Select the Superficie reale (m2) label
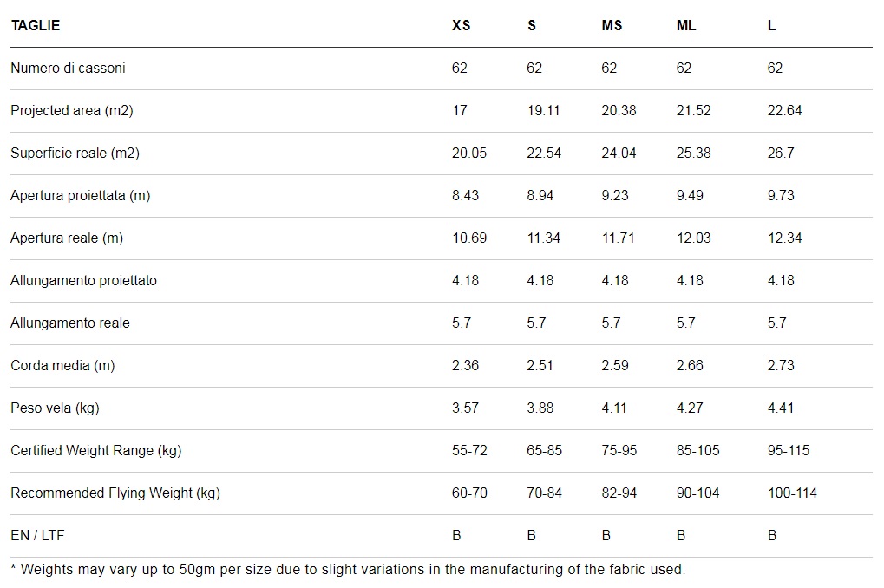The height and width of the screenshot is (588, 884). coord(75,153)
